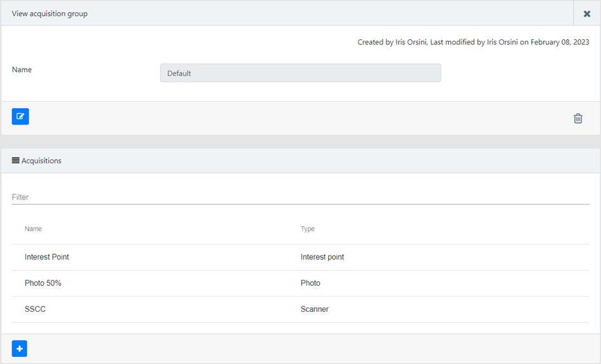Image resolution: width=601 pixels, height=364 pixels.
Task: Select the SSCC acquisition row
Action: pos(300,309)
